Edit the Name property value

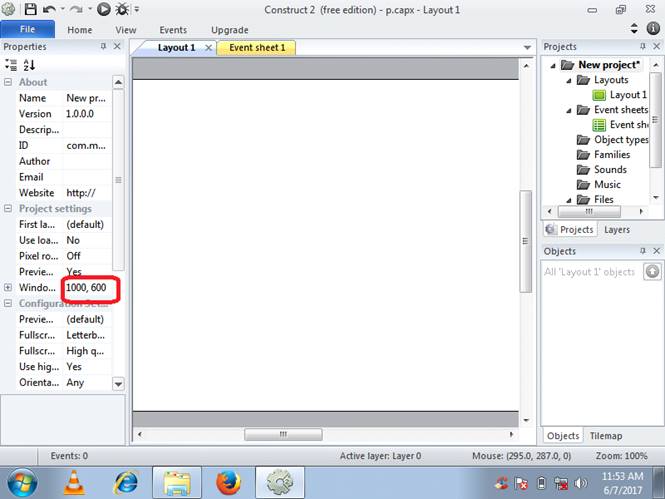(86, 98)
